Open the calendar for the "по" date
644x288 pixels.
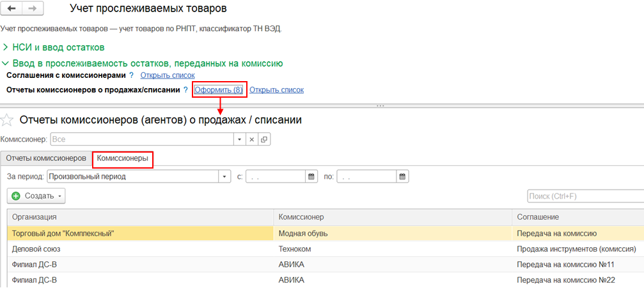tap(402, 176)
